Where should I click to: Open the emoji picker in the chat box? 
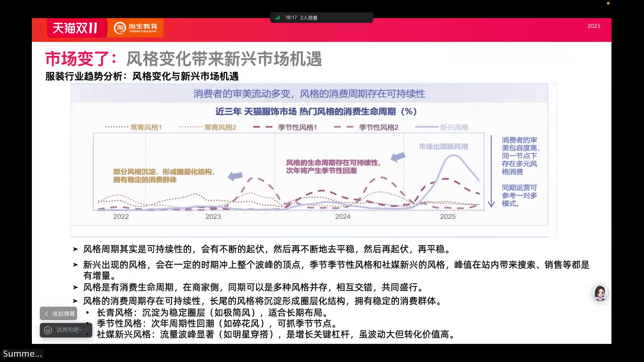pyautogui.click(x=47, y=330)
